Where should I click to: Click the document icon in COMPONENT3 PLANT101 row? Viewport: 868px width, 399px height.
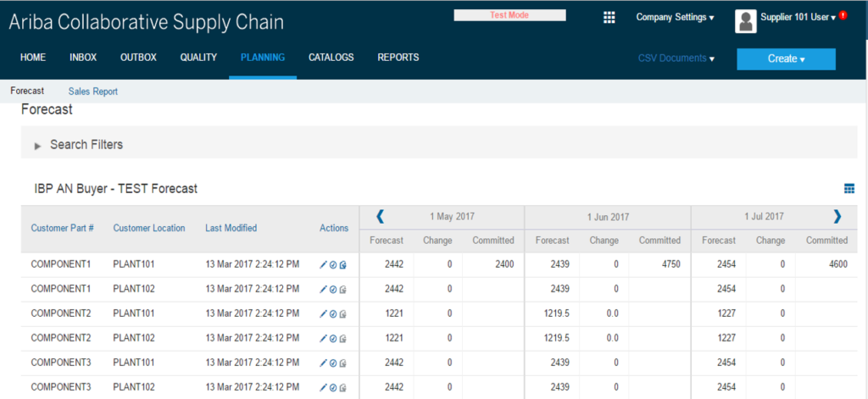(x=342, y=363)
